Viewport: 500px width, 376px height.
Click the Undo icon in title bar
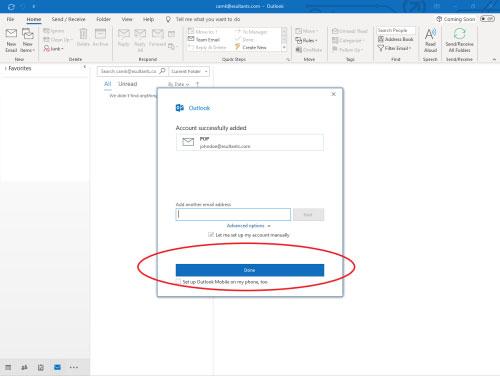click(23, 6)
